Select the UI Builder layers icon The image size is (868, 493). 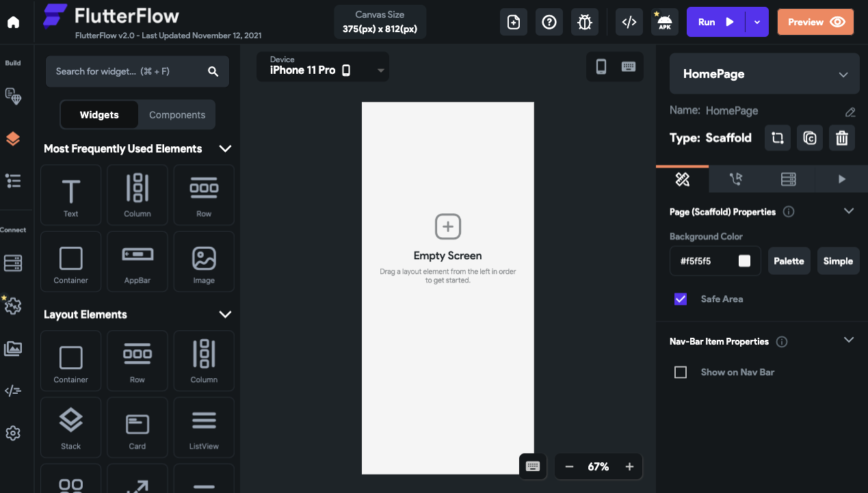13,139
